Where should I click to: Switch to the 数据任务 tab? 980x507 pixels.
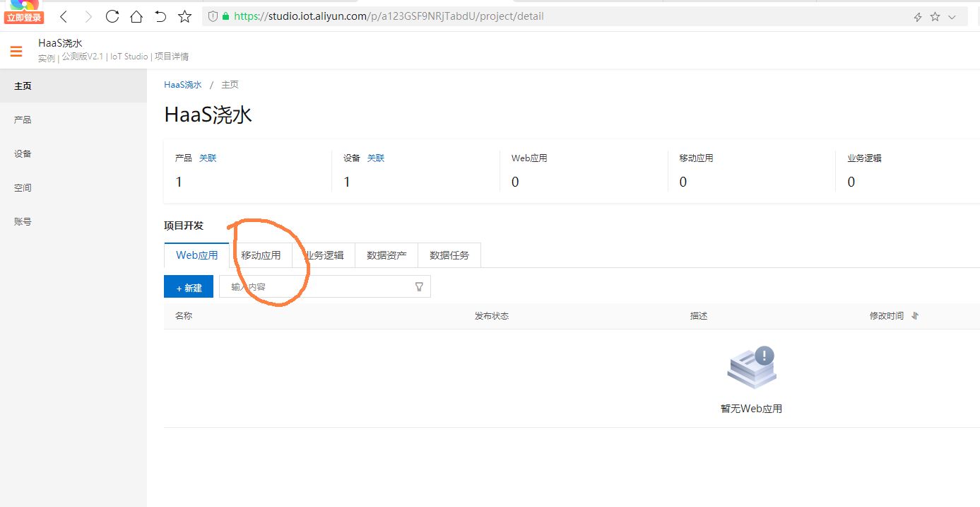pos(449,255)
